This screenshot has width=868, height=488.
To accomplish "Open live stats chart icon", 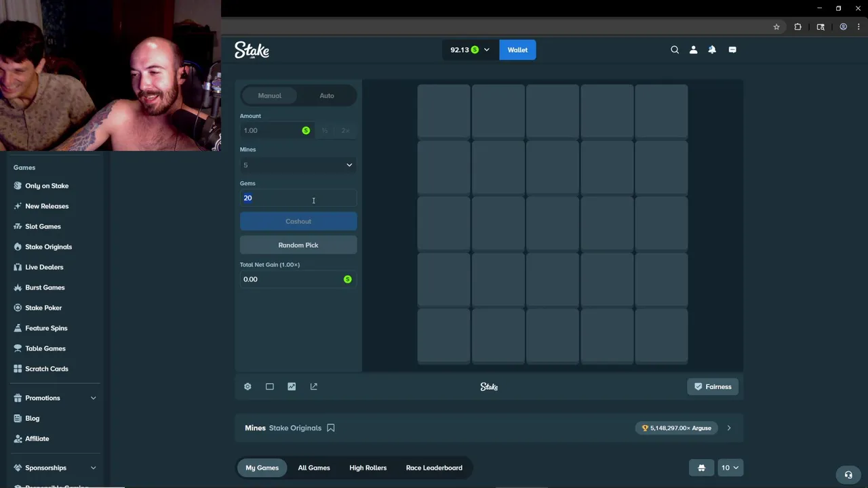I will pyautogui.click(x=292, y=386).
